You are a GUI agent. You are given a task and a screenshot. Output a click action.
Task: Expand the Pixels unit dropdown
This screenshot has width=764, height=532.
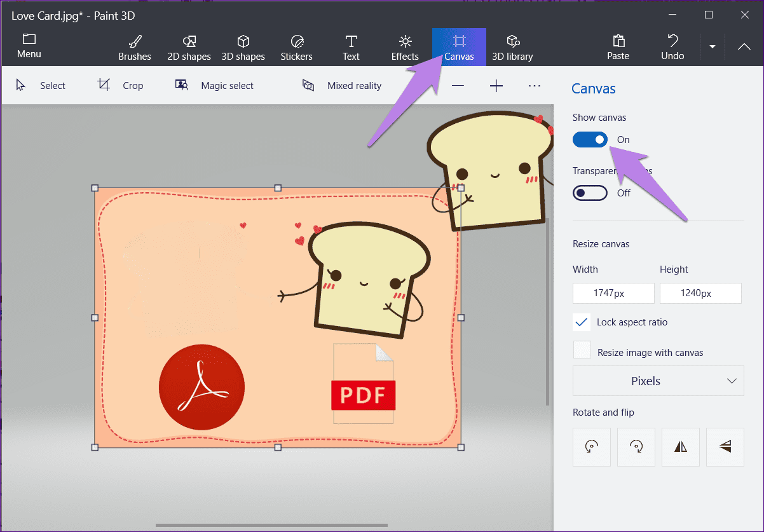point(658,381)
